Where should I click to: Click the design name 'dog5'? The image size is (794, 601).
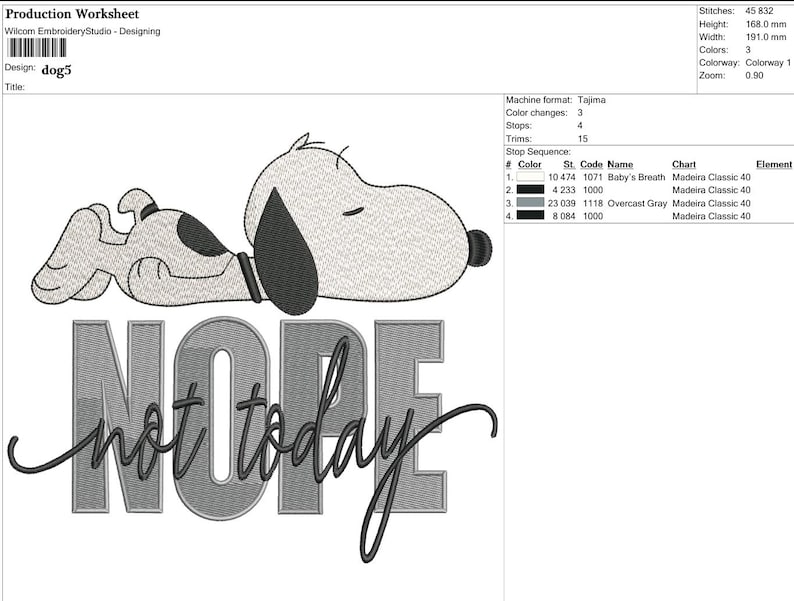pyautogui.click(x=56, y=70)
